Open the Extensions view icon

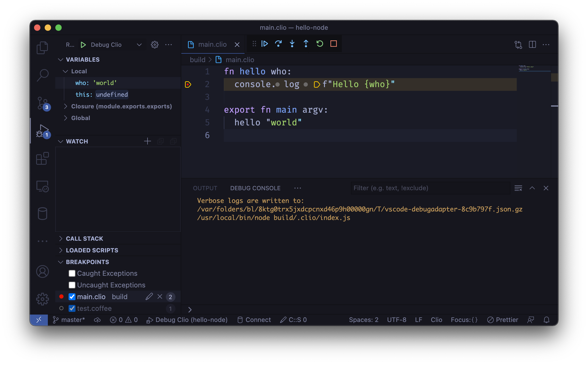(x=42, y=159)
